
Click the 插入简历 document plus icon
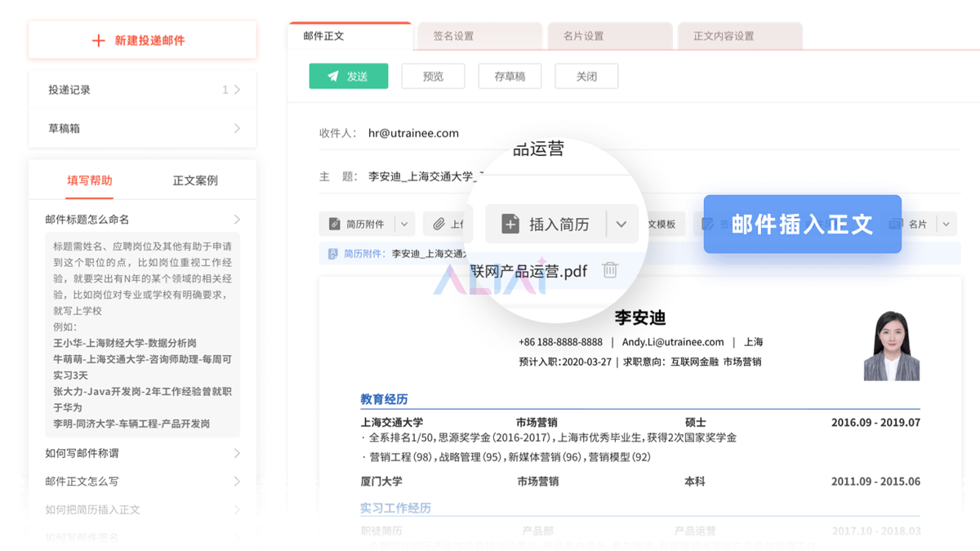[x=510, y=224]
